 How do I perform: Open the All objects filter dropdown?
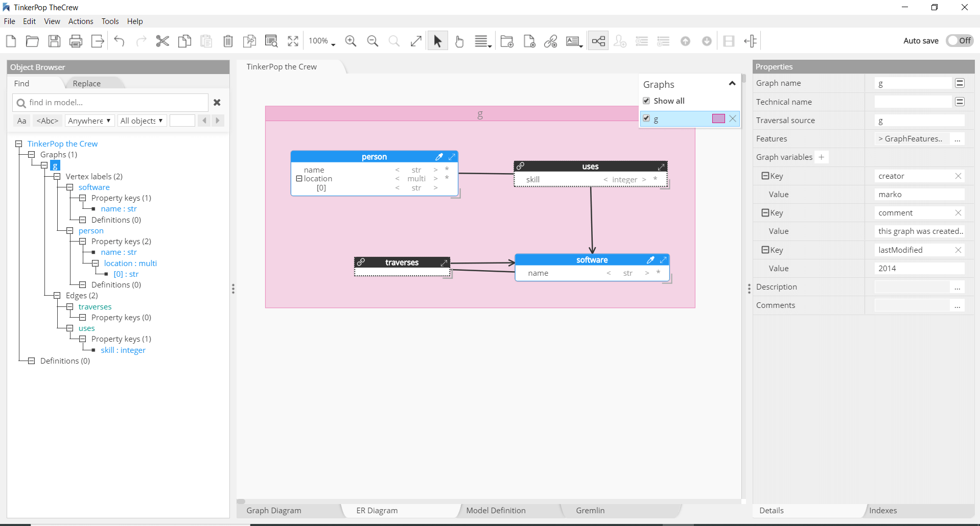pos(142,121)
